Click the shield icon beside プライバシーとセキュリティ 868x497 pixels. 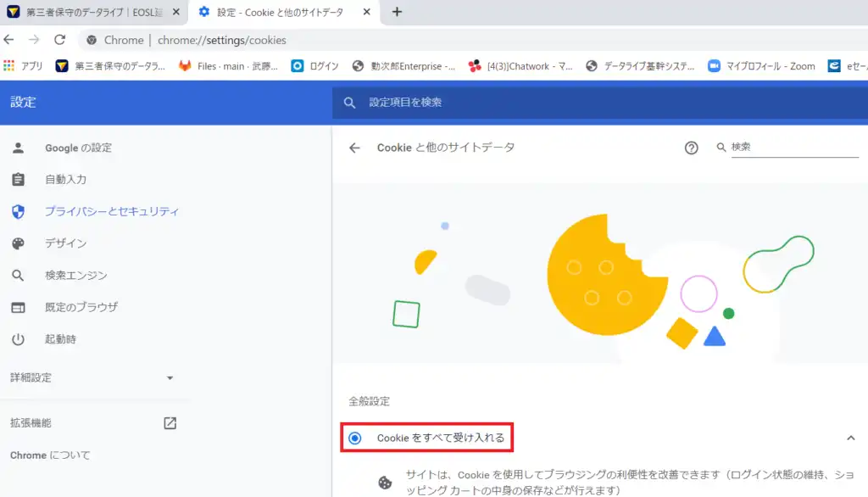[x=19, y=212]
